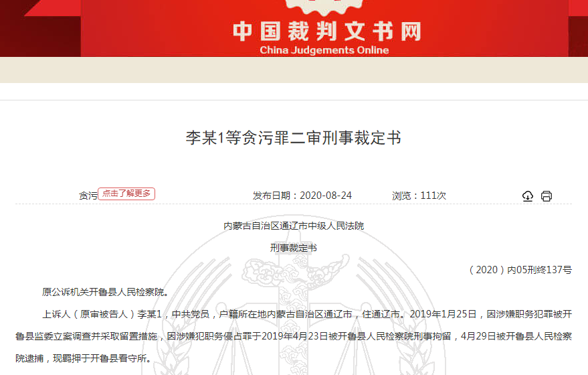Click the print document icon

(x=547, y=196)
